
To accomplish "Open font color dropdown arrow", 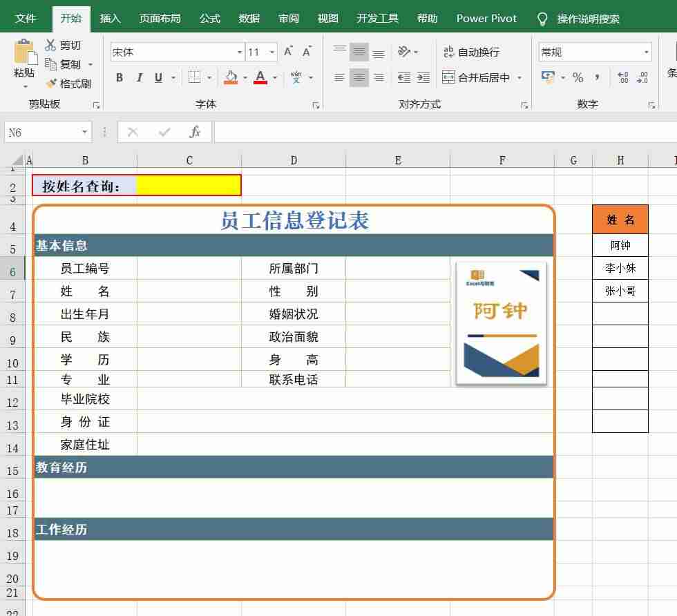I will (x=275, y=78).
